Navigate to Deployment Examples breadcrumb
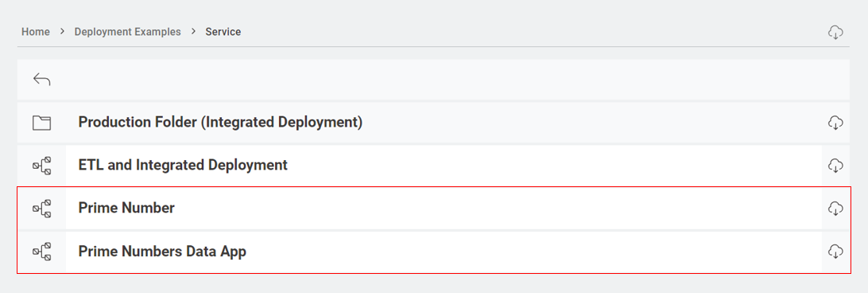868x293 pixels. click(127, 32)
